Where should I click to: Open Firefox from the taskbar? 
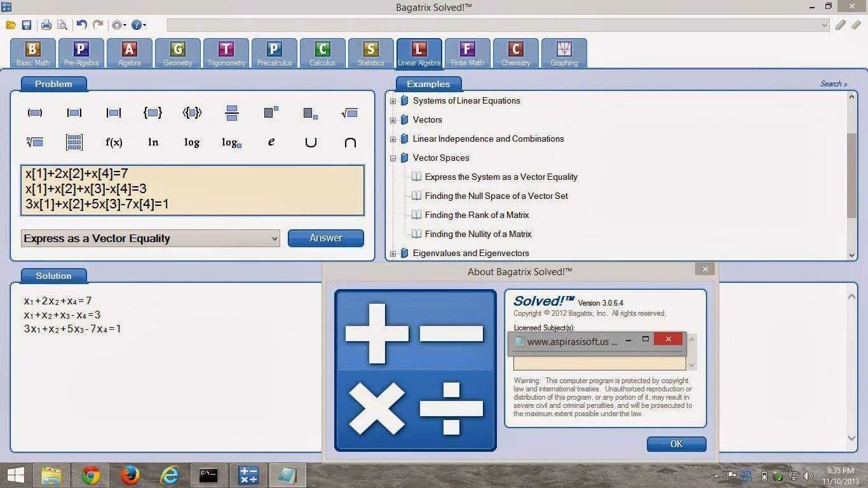pyautogui.click(x=130, y=475)
